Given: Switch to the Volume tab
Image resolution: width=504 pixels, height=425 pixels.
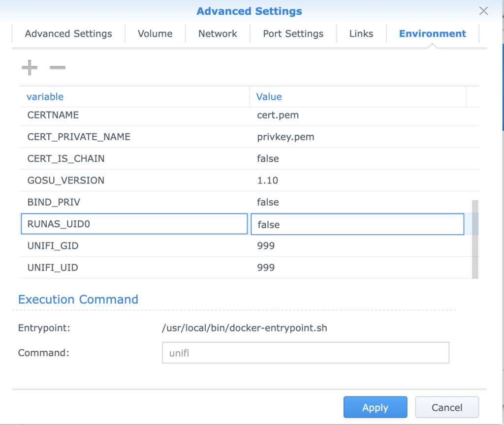Looking at the screenshot, I should point(155,34).
